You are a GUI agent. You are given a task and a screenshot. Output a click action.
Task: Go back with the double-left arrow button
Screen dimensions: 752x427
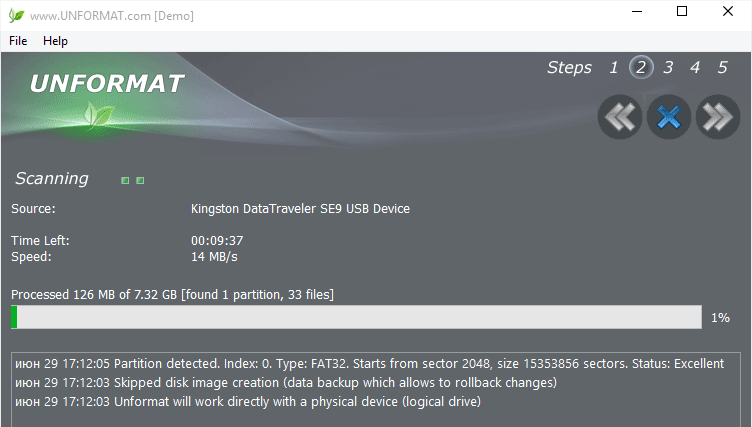click(x=620, y=117)
